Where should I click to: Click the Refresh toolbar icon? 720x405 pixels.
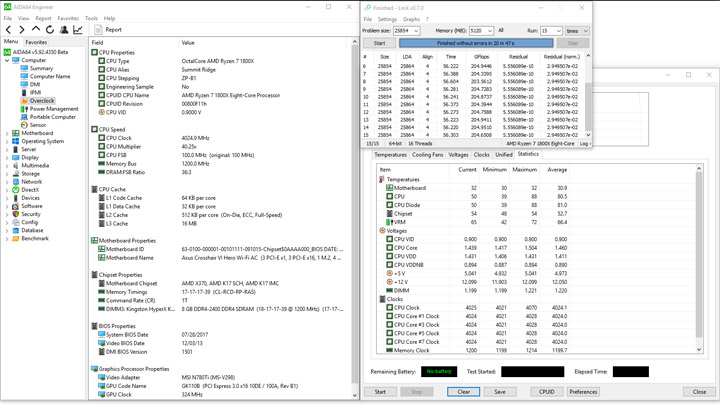pos(50,30)
